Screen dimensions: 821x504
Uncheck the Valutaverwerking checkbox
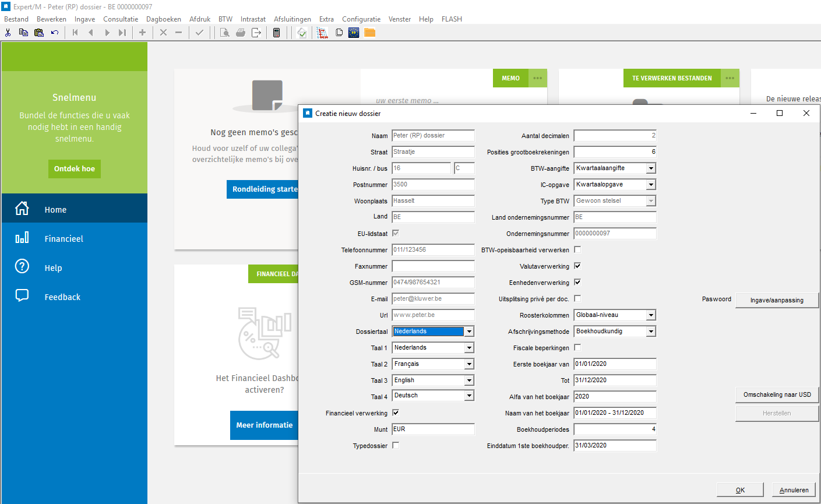point(577,266)
